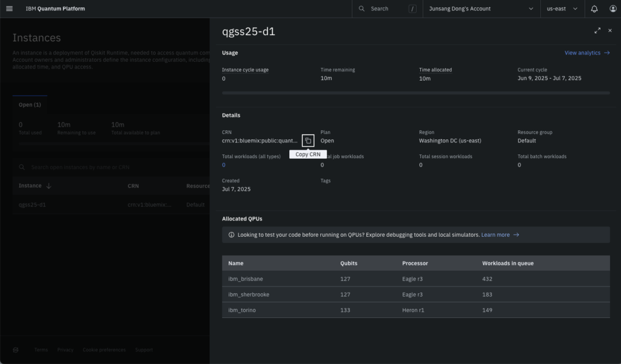Click the arrow next to View analytics
Image resolution: width=621 pixels, height=364 pixels.
point(606,53)
